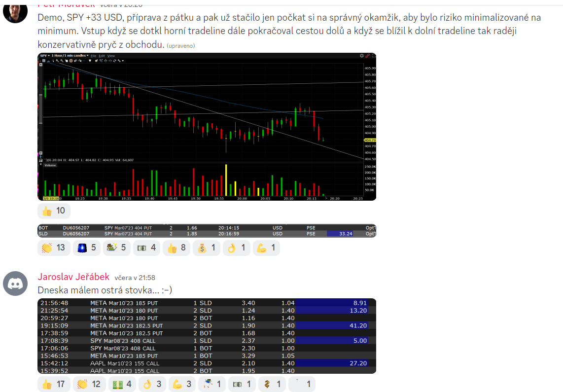
Task: Open the SPY Mar07'23 404 PUT trades image
Action: pyautogui.click(x=207, y=231)
